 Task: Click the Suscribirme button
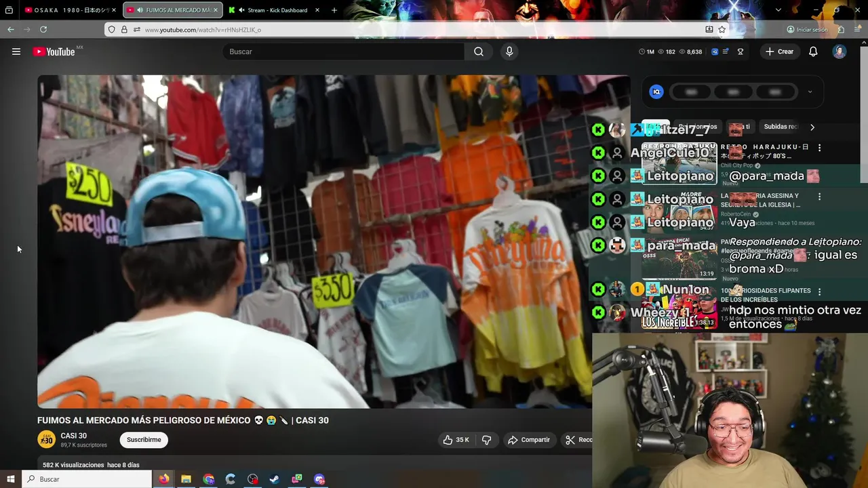(x=144, y=440)
